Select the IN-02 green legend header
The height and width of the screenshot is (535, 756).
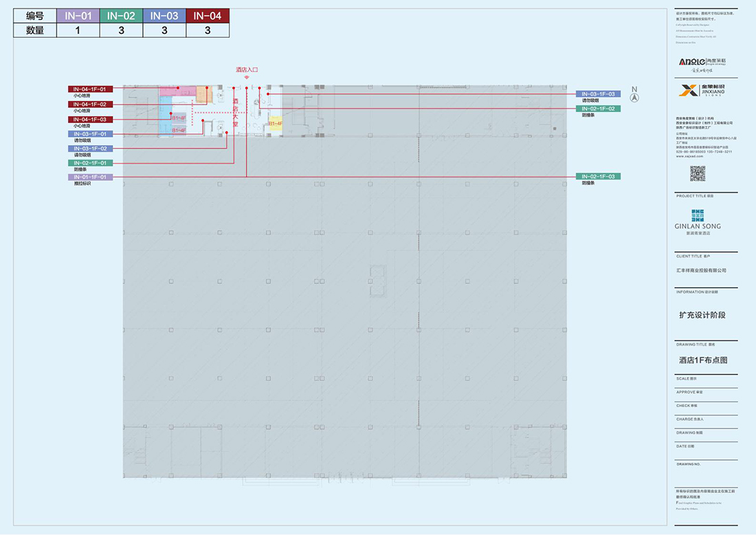click(x=121, y=16)
